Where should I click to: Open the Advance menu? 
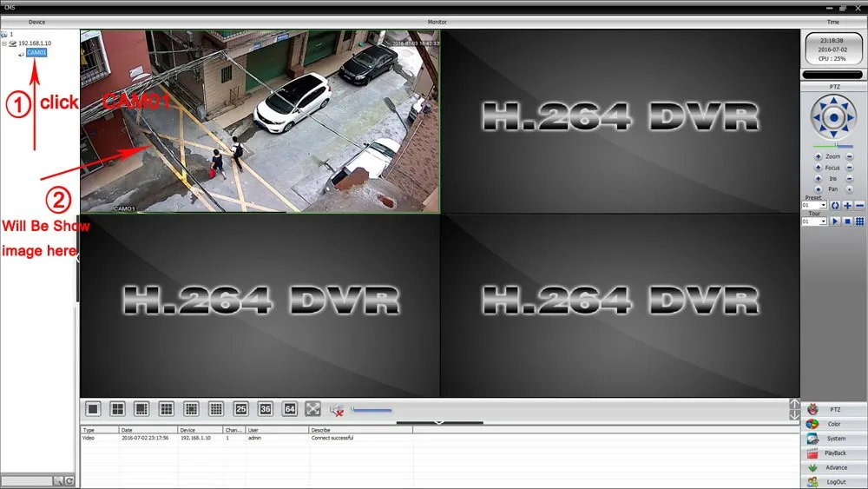pos(834,467)
